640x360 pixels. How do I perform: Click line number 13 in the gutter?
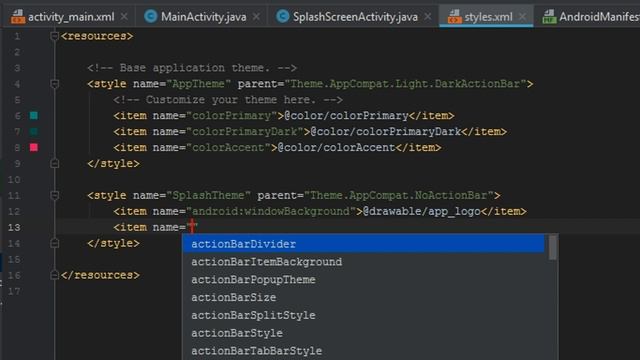point(14,227)
